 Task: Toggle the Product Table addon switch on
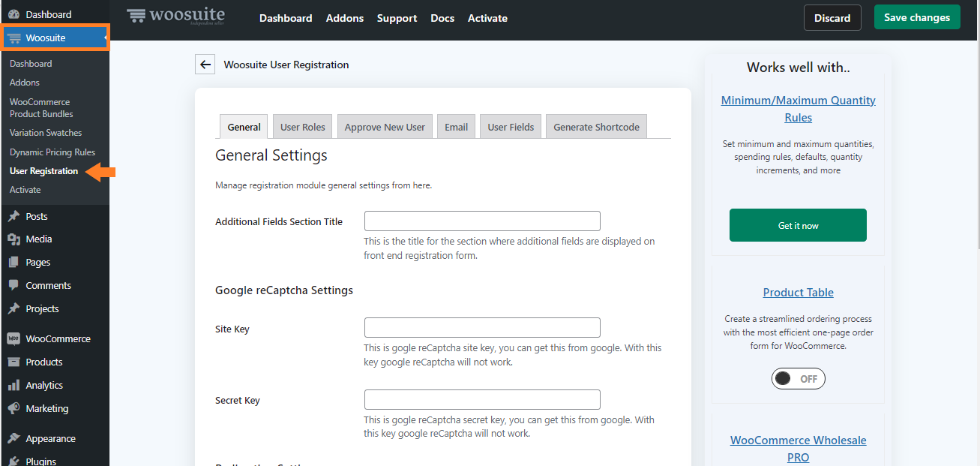click(798, 379)
